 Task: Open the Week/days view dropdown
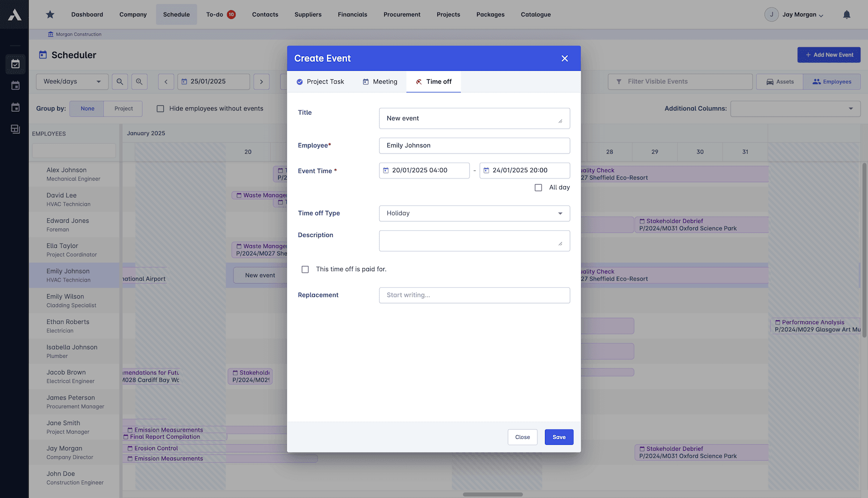click(x=72, y=81)
